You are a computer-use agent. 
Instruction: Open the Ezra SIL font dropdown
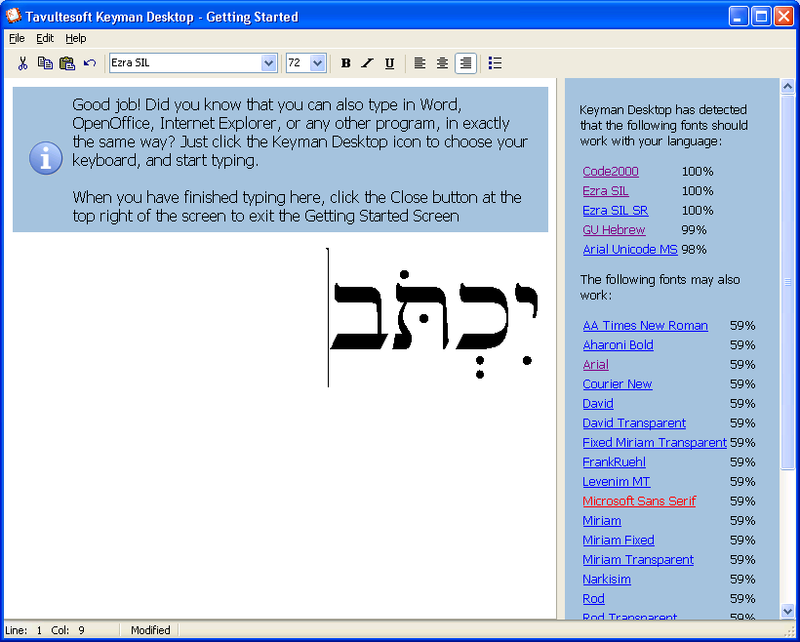[x=268, y=63]
